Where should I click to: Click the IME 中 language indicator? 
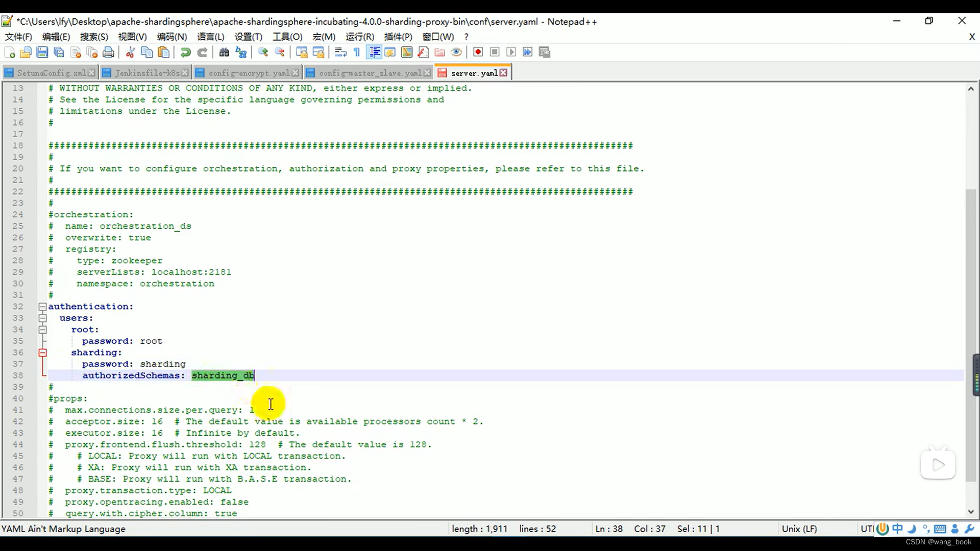click(x=897, y=529)
